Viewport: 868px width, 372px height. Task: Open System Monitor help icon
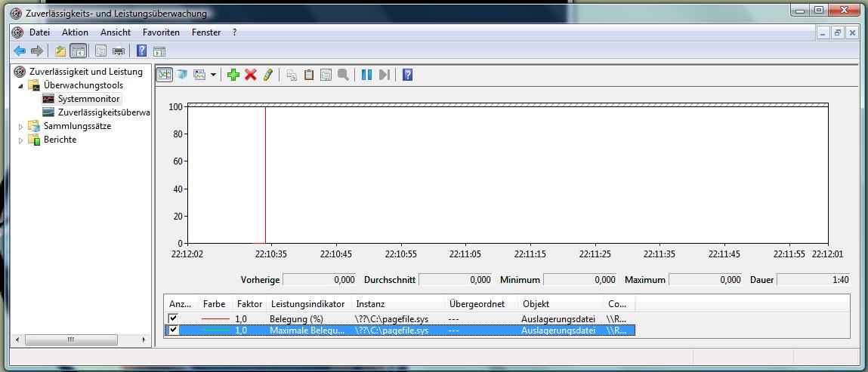[407, 75]
